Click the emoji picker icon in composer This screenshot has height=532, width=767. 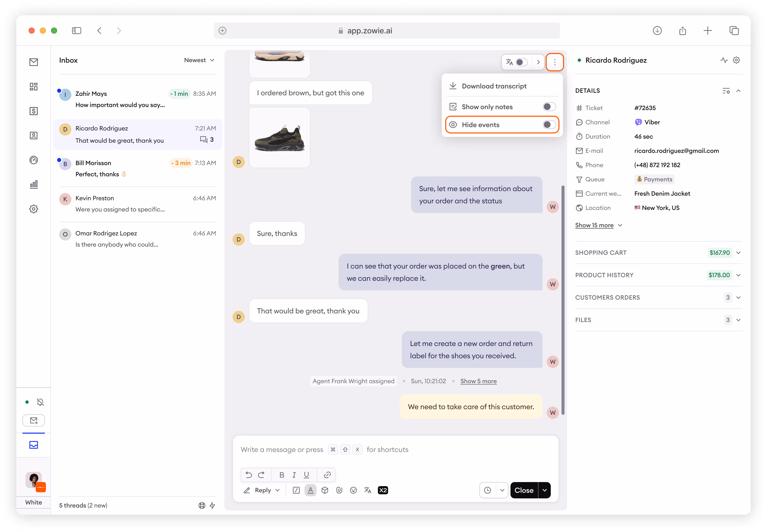click(353, 490)
